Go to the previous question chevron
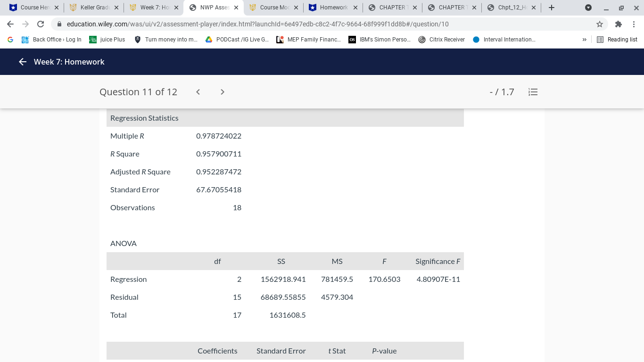 [x=198, y=92]
